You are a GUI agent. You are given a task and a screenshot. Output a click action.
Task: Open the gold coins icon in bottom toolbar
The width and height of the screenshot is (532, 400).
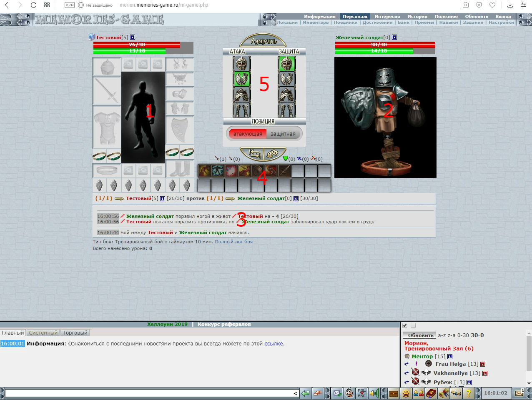point(406,393)
